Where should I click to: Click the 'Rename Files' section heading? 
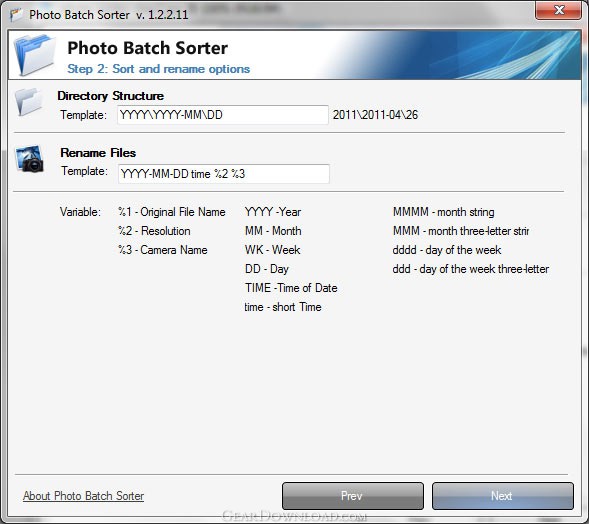98,153
